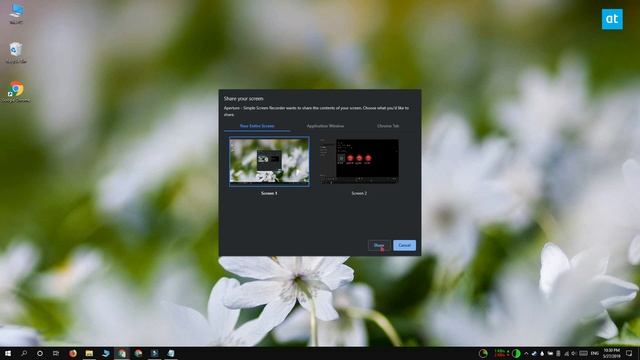Open the dark square app on taskbar
Image resolution: width=640 pixels, height=360 pixels.
coord(154,353)
